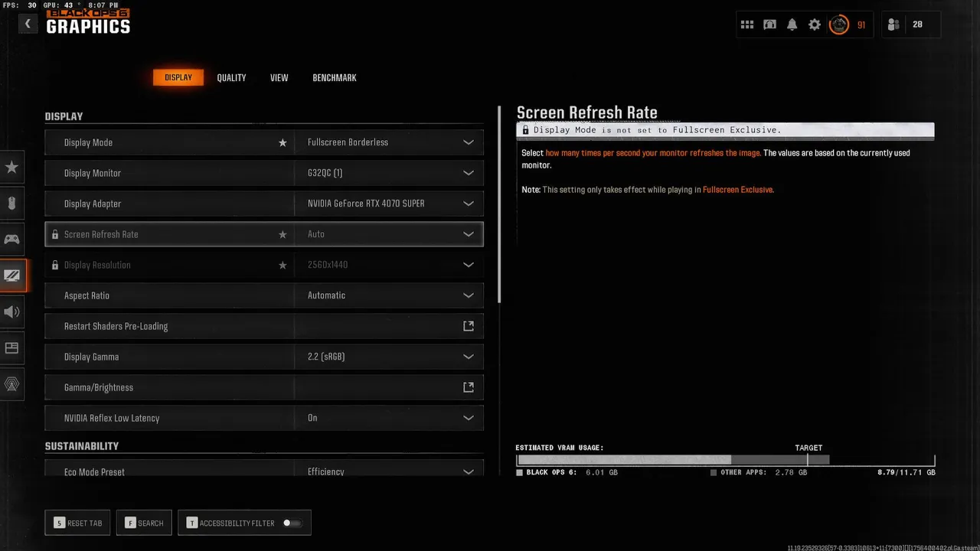The width and height of the screenshot is (980, 551).
Task: Favorite the Display Resolution star
Action: [283, 265]
